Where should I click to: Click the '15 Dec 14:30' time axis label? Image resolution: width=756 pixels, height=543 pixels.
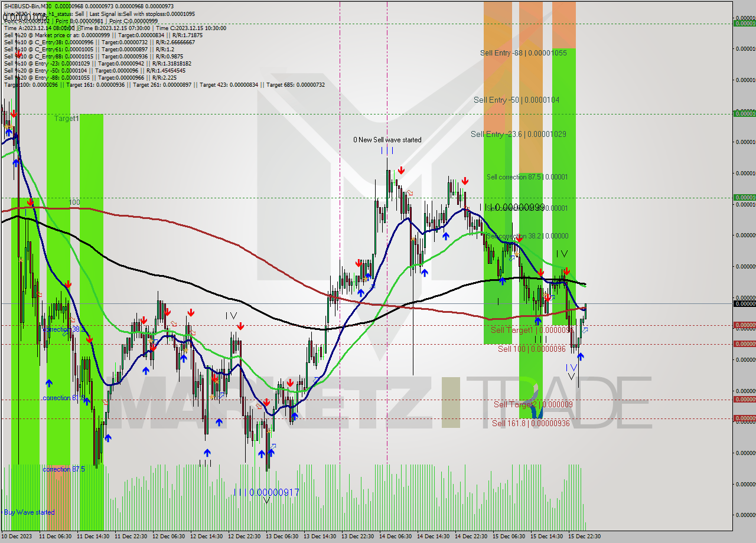[x=547, y=537]
